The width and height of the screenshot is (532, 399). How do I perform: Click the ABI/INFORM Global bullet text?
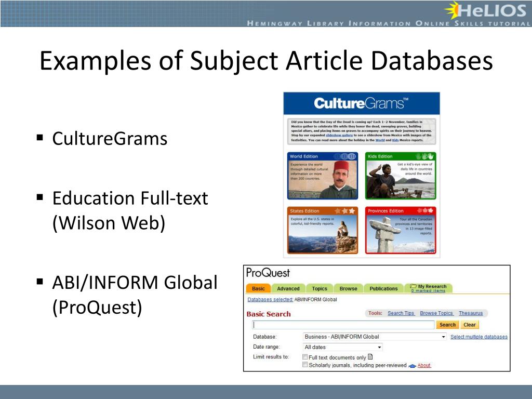pyautogui.click(x=135, y=295)
